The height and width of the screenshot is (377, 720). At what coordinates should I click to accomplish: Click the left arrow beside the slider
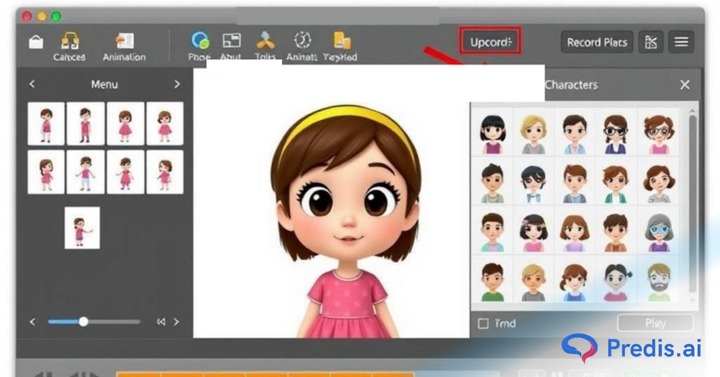32,322
